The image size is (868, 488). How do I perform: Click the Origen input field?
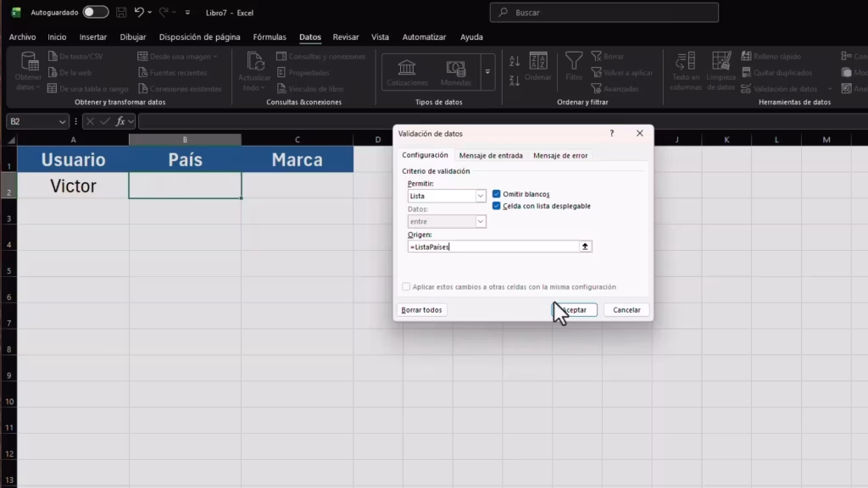493,247
